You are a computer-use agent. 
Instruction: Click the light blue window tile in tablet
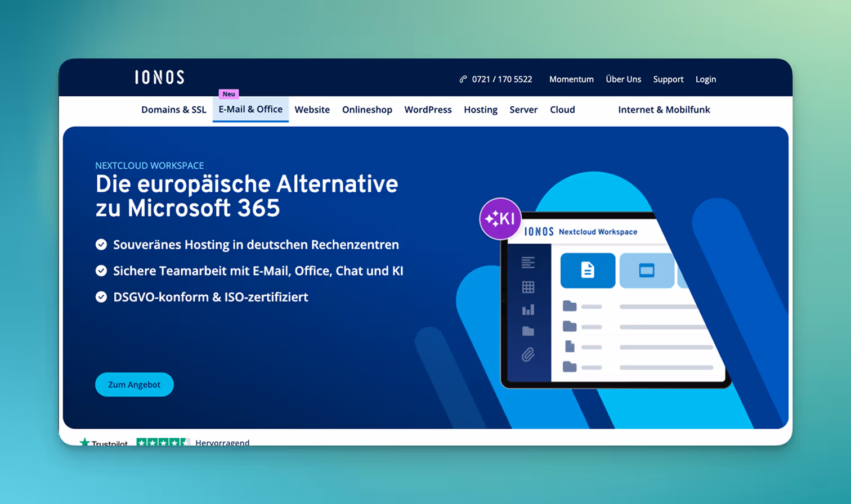click(647, 271)
